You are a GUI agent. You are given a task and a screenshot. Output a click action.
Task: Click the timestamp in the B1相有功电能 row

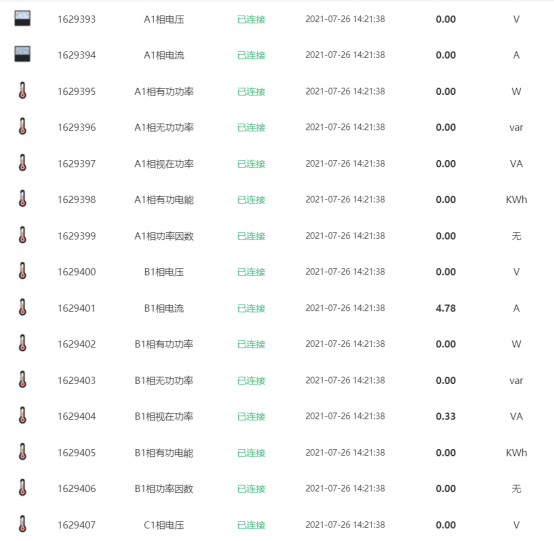345,453
